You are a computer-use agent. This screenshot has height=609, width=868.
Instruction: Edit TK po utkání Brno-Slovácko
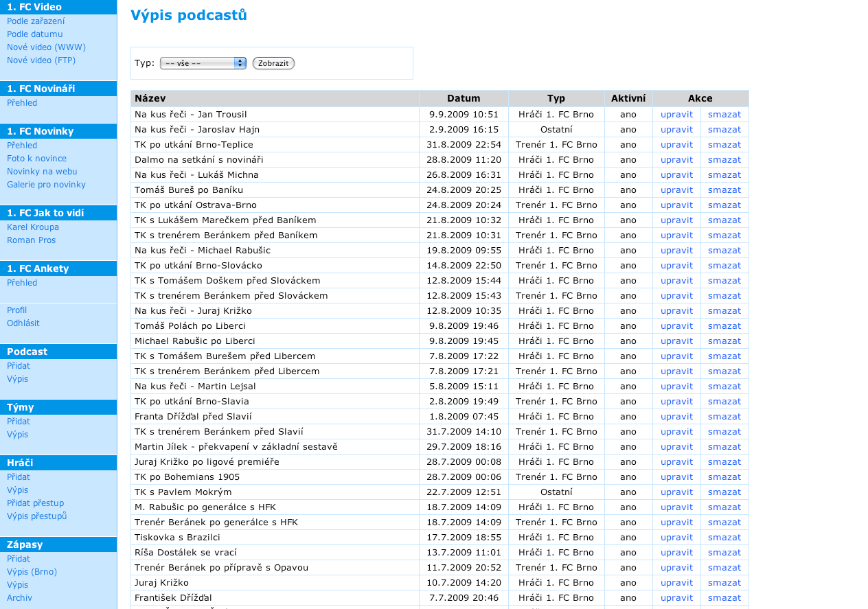pyautogui.click(x=676, y=266)
